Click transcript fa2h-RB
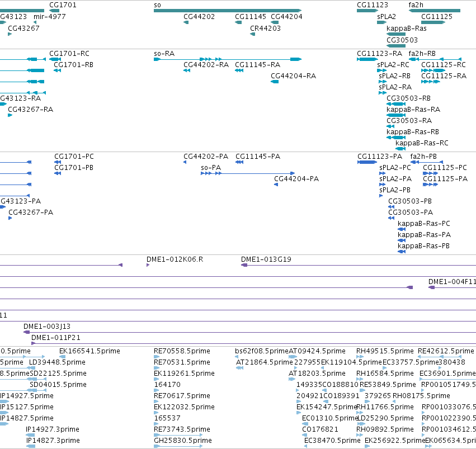Viewport: 476px width, 449px height. tap(422, 54)
